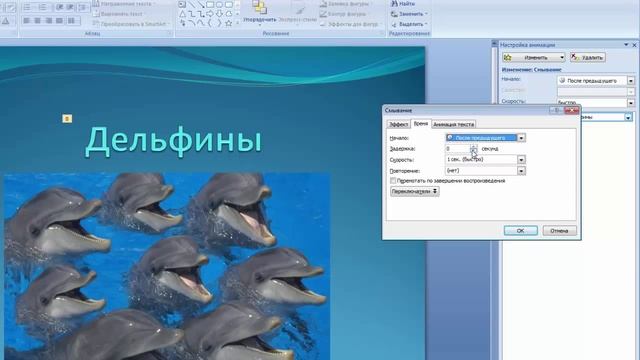Open Эффекты для фигур menu
This screenshot has height=360, width=640.
click(x=350, y=24)
